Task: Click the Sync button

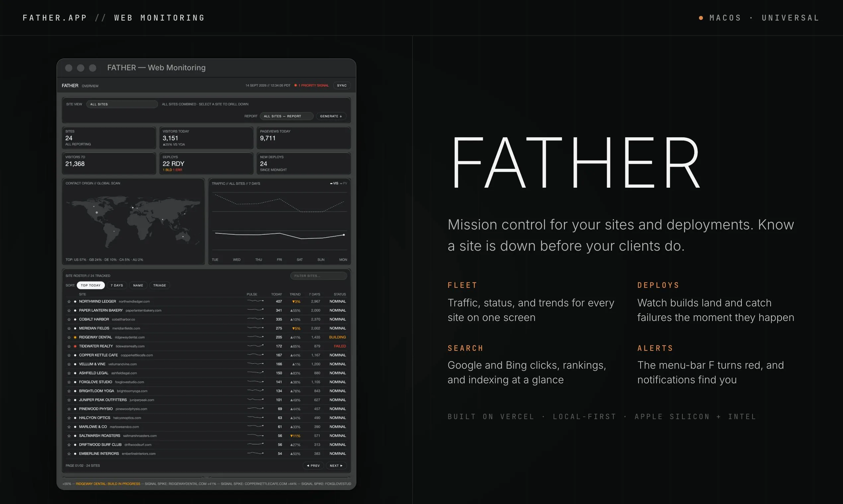Action: point(342,86)
